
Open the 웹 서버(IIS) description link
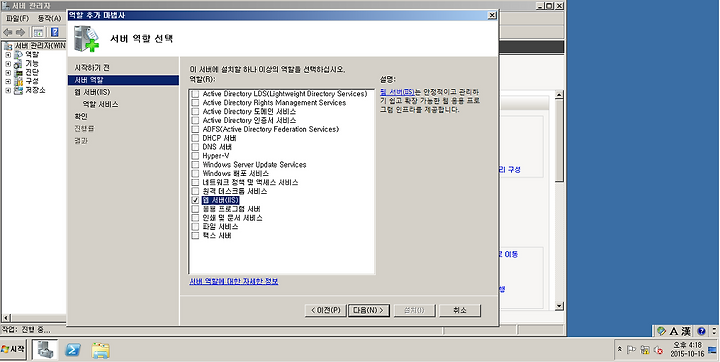click(397, 92)
